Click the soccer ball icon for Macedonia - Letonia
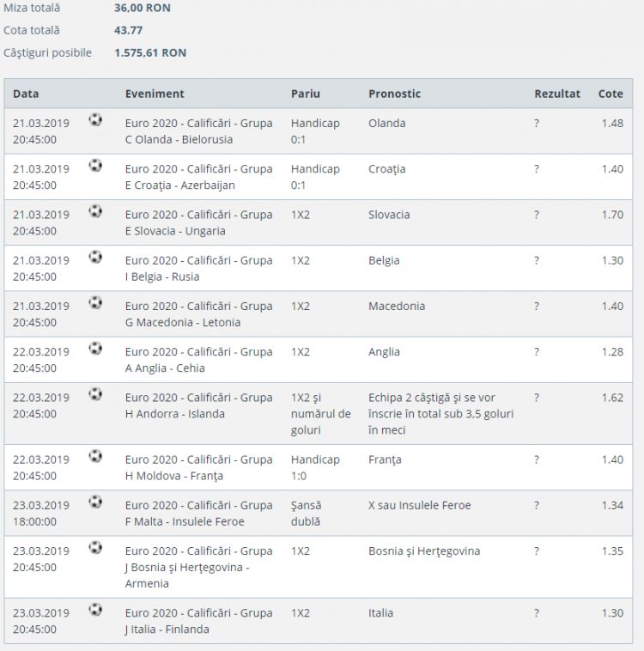The image size is (644, 651). (x=95, y=302)
